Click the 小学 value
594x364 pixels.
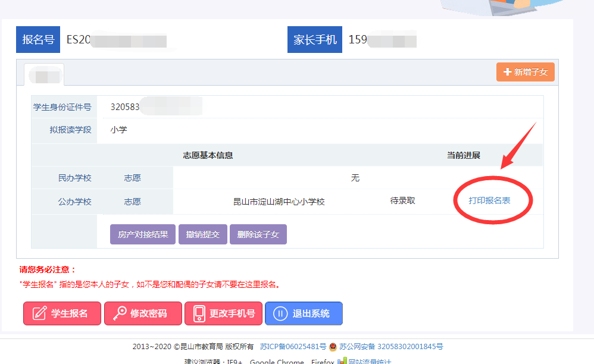[x=118, y=130]
